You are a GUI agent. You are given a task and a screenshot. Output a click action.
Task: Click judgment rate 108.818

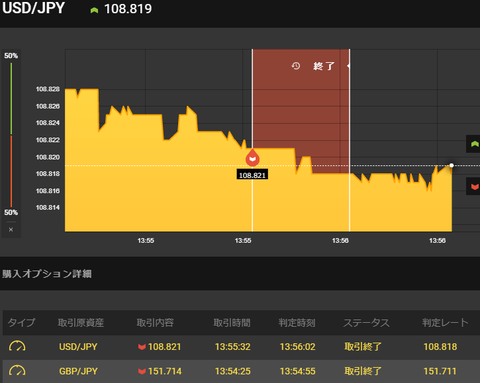pyautogui.click(x=440, y=347)
